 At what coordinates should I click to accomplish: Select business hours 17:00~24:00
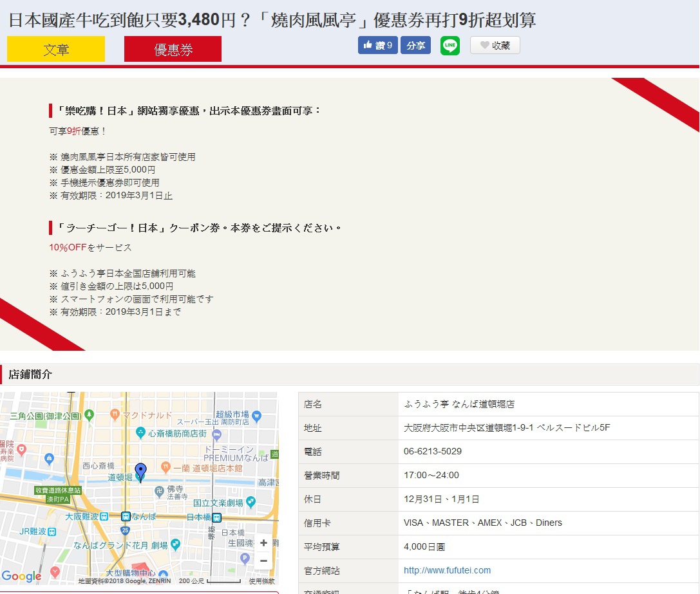(431, 476)
